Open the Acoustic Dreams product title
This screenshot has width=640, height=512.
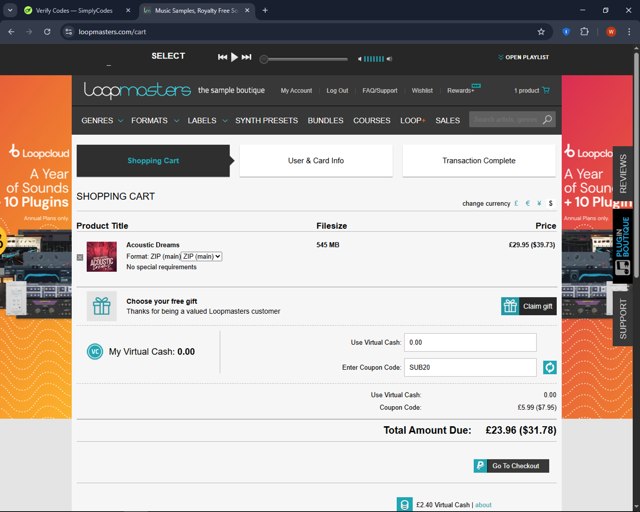[x=153, y=245]
